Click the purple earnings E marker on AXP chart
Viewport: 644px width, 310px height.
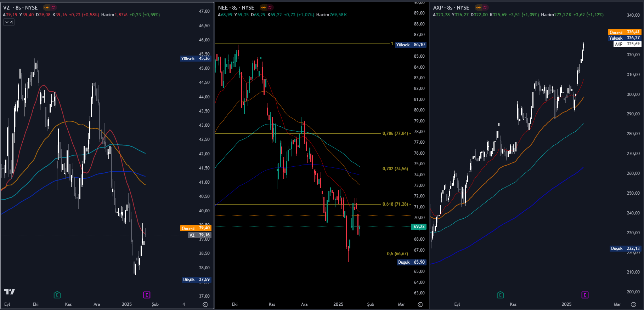585,295
